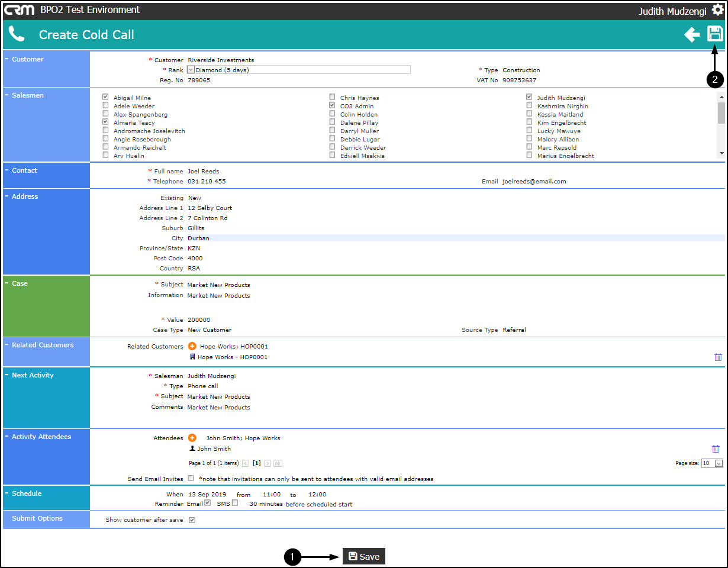Image resolution: width=728 pixels, height=568 pixels.
Task: Uncheck Show customer after save
Action: pos(192,520)
